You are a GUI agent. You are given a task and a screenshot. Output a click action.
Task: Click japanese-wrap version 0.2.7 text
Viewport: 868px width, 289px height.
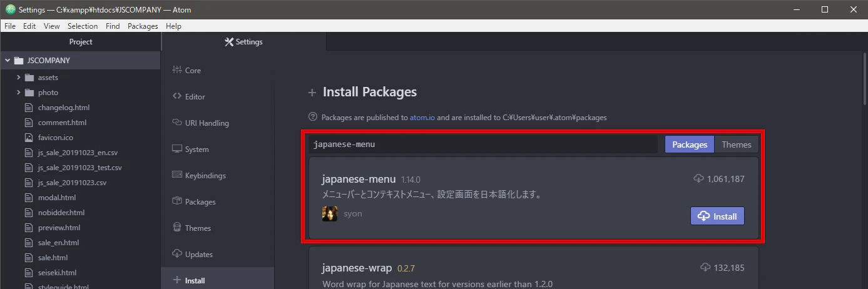[x=406, y=269]
